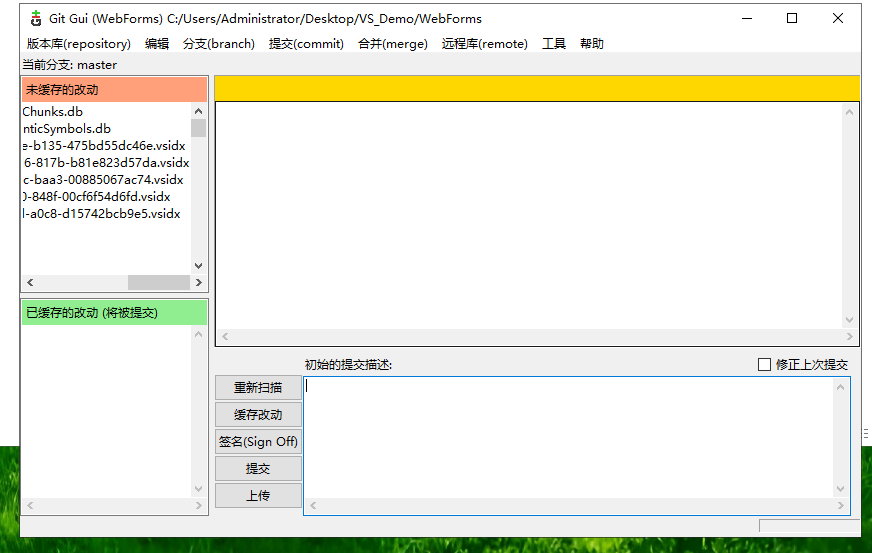Click the unstaged list horizontal scrollbar thumb
The height and width of the screenshot is (553, 872).
click(x=159, y=283)
